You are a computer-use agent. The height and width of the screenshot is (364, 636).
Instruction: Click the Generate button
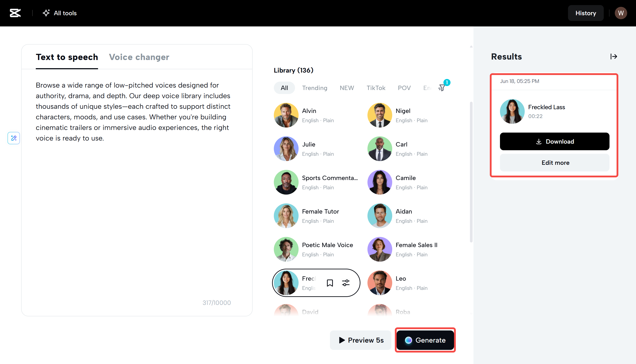pyautogui.click(x=425, y=340)
